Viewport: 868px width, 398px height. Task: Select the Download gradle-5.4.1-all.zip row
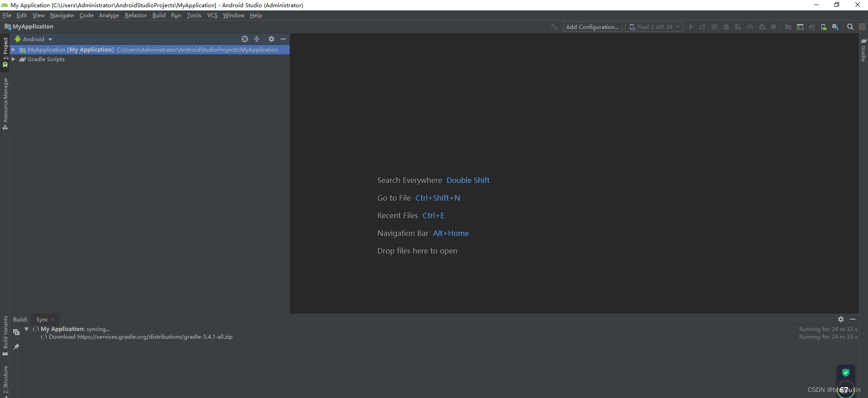141,337
